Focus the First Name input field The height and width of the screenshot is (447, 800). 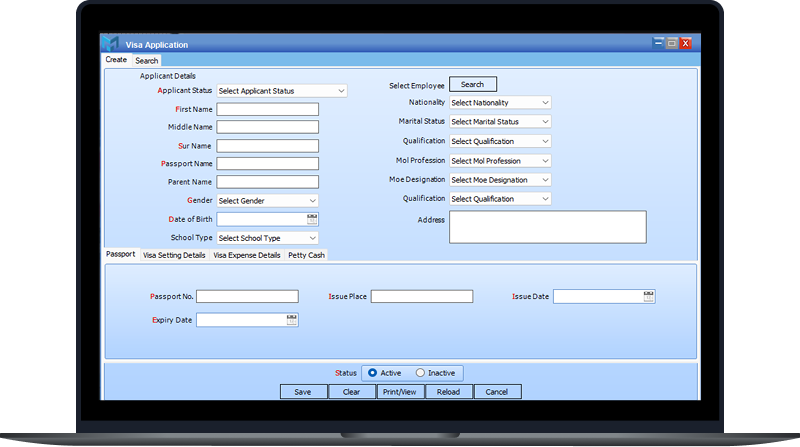(x=267, y=109)
